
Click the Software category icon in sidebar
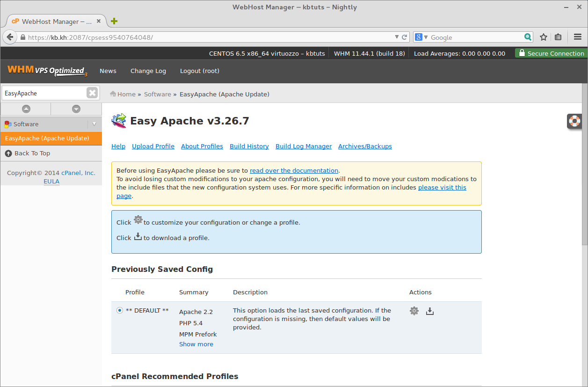coord(8,124)
